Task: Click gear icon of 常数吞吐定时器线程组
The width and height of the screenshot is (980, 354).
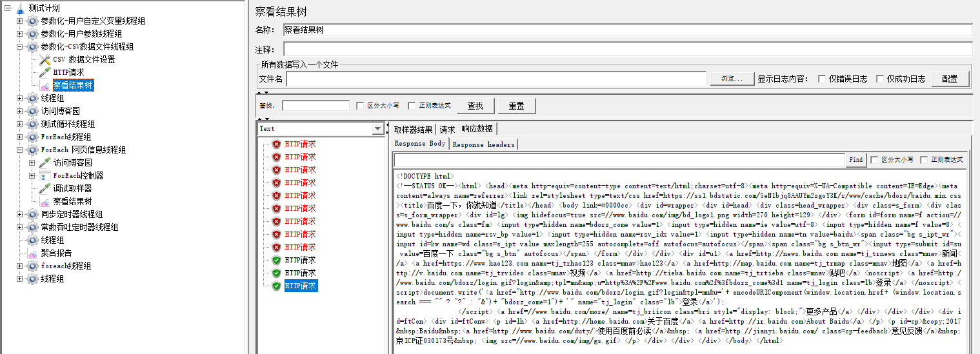Action: [x=32, y=227]
